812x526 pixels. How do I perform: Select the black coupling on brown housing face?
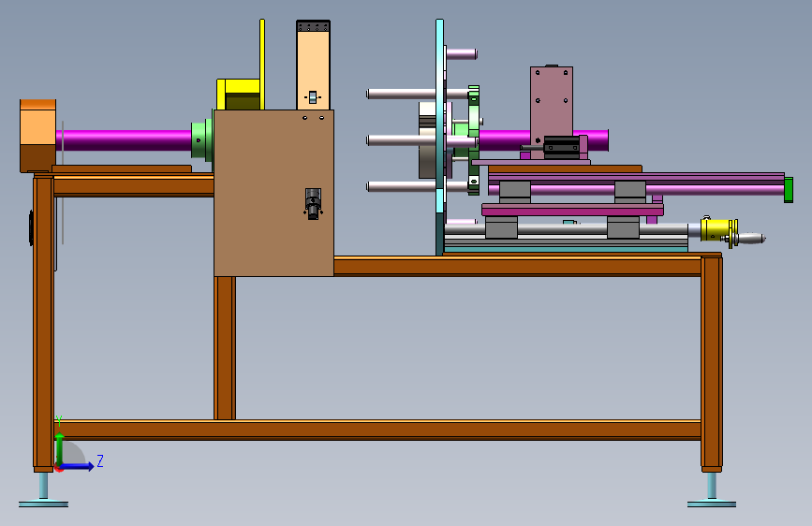(x=313, y=203)
